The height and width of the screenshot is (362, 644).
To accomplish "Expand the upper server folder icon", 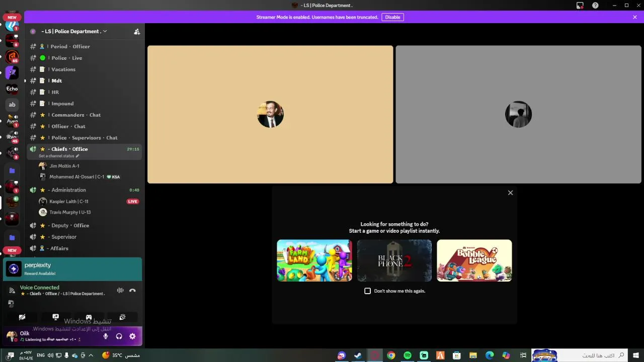I will pyautogui.click(x=12, y=171).
